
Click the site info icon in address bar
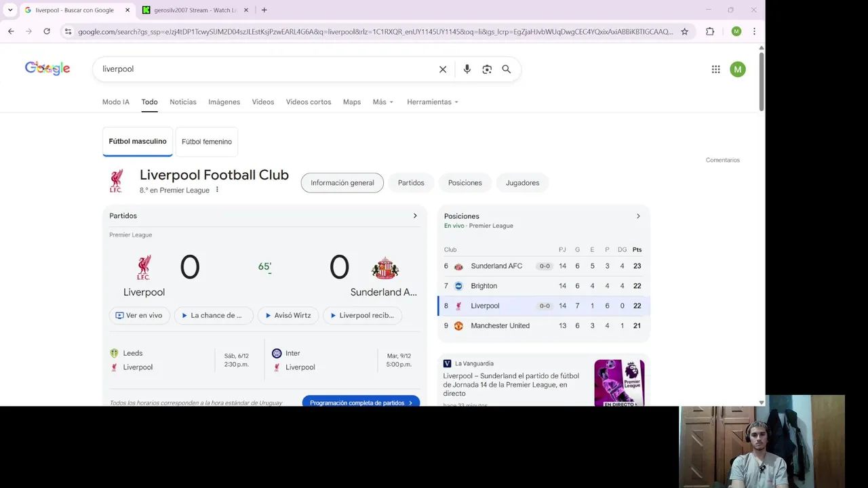[x=68, y=31]
